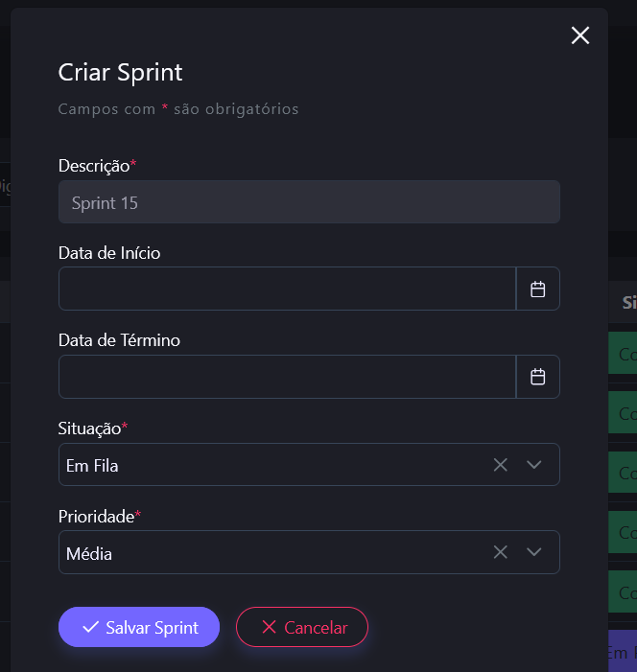
Task: Clear the Situação selection with its X icon
Action: click(x=500, y=465)
